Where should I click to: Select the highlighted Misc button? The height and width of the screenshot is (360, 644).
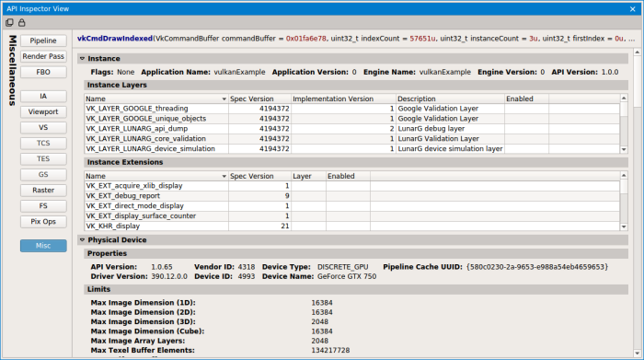pos(43,245)
